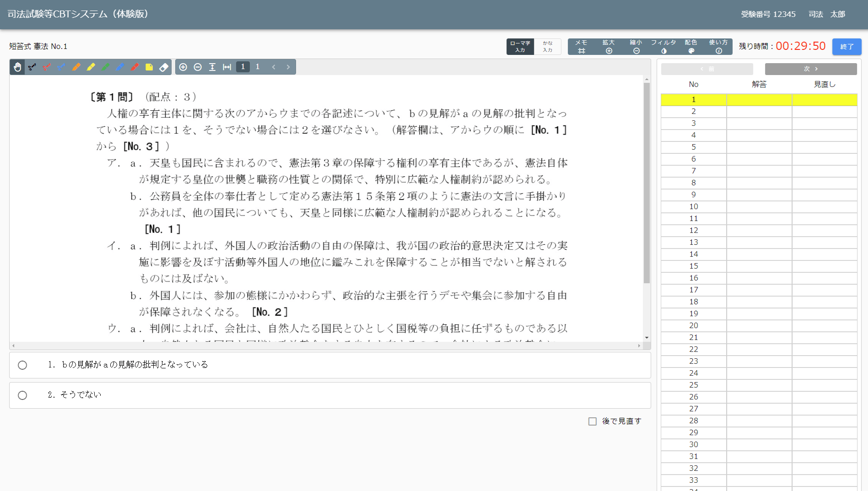Select the yellow sticky note tool

[x=149, y=67]
